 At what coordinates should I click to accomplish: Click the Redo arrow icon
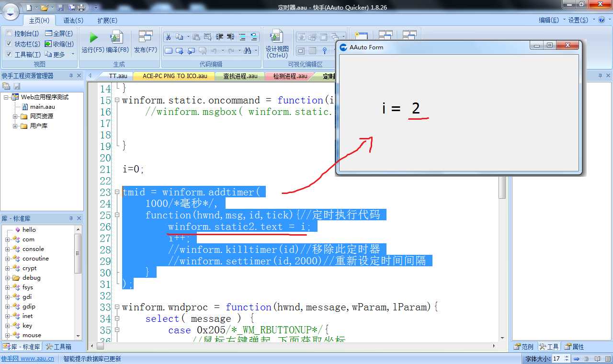click(x=231, y=50)
